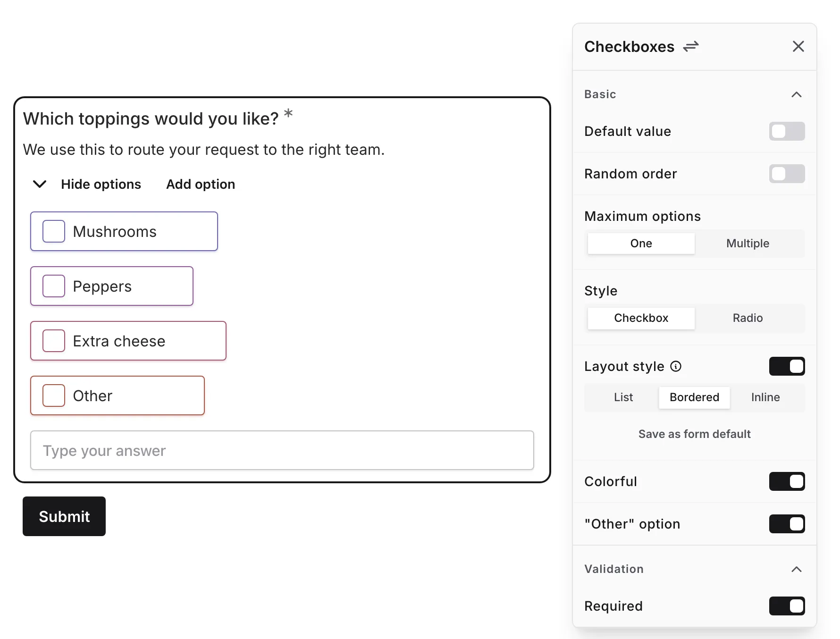The height and width of the screenshot is (639, 840).
Task: Close the Checkboxes settings panel
Action: (x=798, y=46)
